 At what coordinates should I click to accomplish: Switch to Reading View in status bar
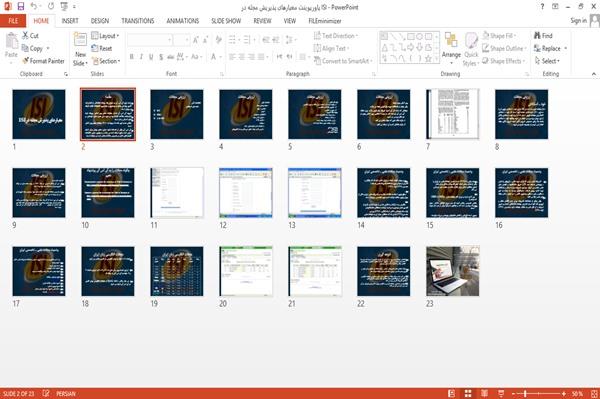coord(484,393)
